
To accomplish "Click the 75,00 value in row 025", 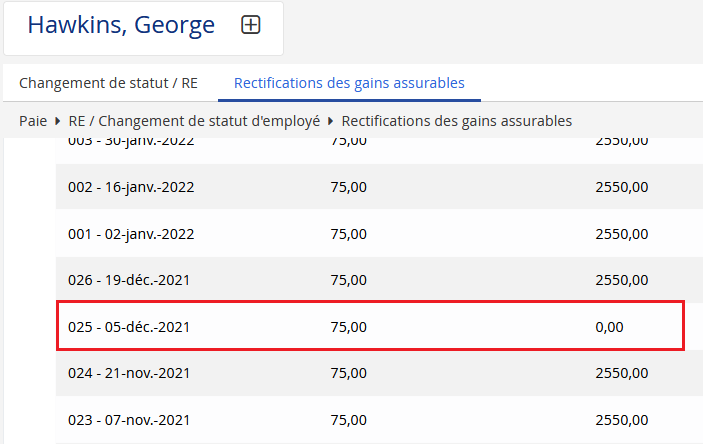I will coord(348,326).
